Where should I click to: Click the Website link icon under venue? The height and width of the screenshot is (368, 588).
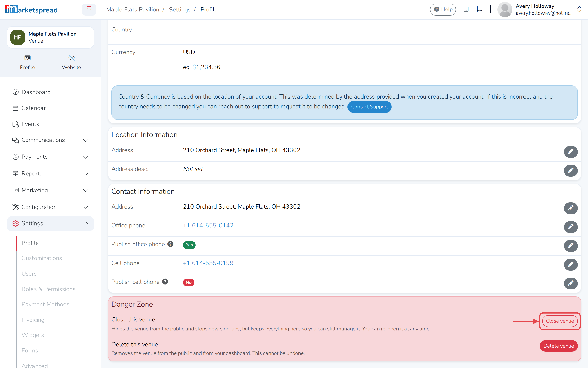[x=71, y=63]
